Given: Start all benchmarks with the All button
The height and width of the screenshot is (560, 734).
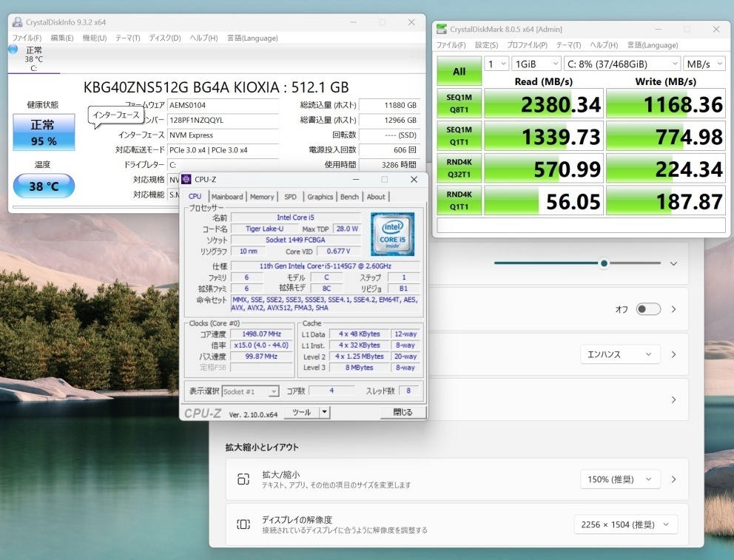Looking at the screenshot, I should click(459, 72).
